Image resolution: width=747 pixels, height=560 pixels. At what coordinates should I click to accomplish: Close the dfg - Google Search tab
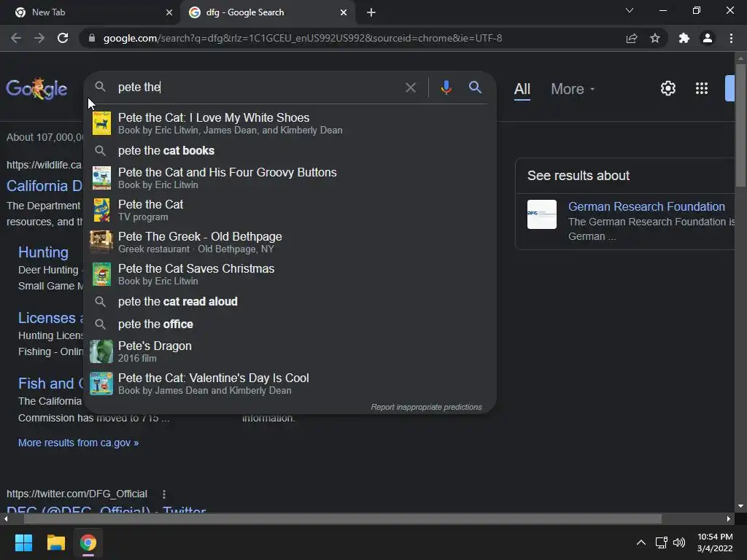click(x=344, y=12)
